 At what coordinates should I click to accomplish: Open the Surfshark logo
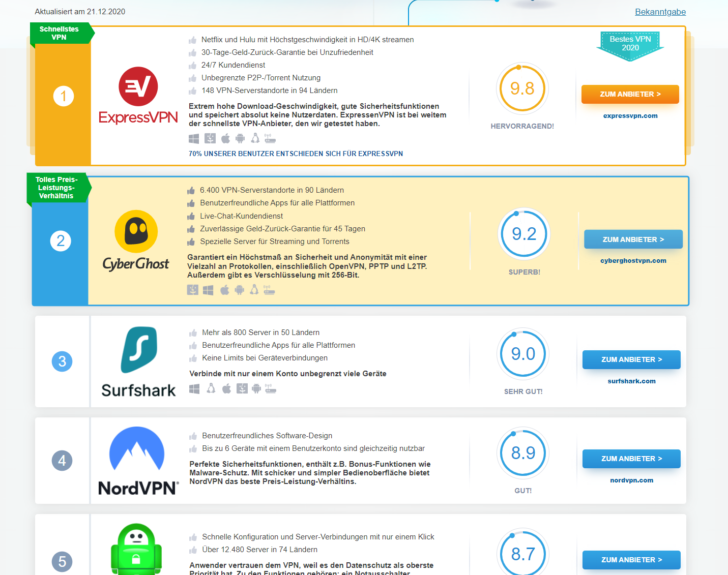point(138,361)
